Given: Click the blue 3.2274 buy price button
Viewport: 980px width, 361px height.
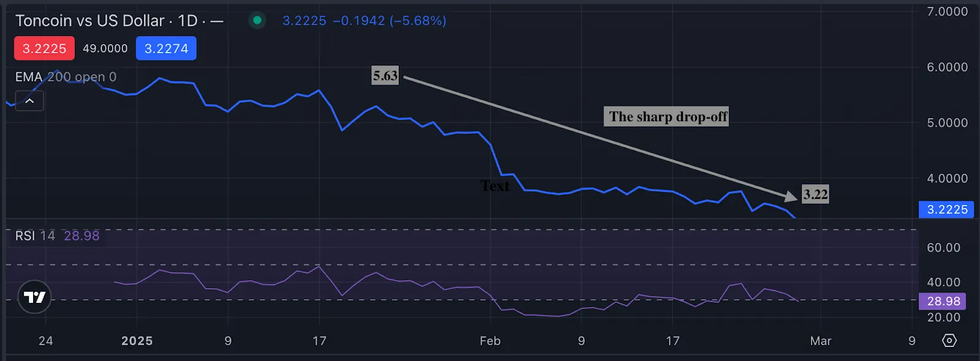Looking at the screenshot, I should click(x=165, y=48).
